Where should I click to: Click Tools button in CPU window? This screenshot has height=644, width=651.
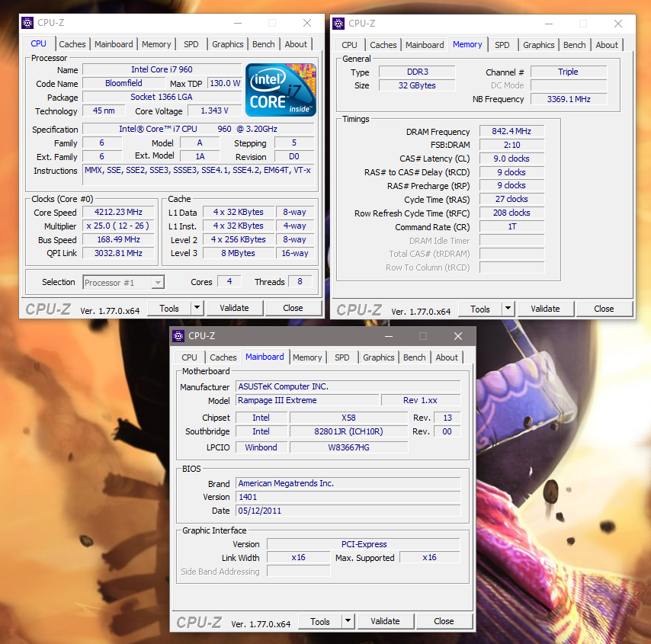(169, 308)
